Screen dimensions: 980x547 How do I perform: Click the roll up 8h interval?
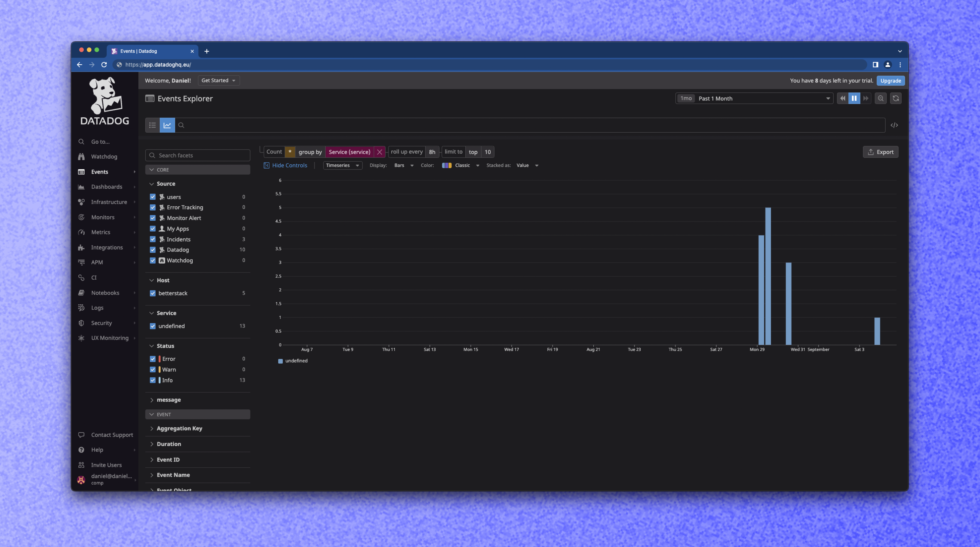[x=432, y=152]
